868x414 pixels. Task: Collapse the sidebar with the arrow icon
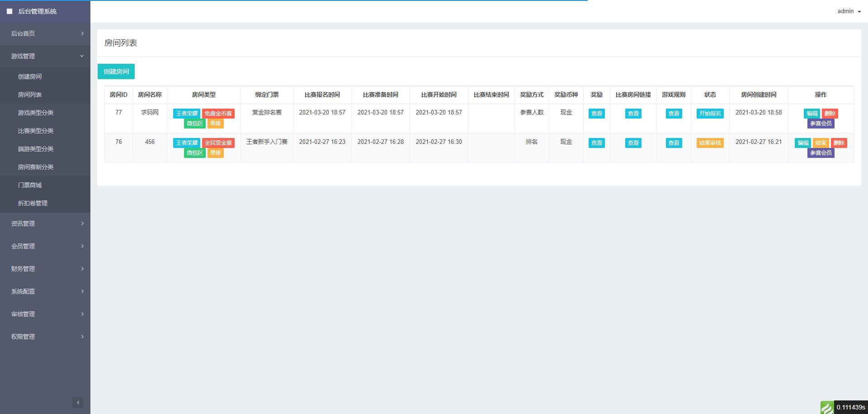78,402
